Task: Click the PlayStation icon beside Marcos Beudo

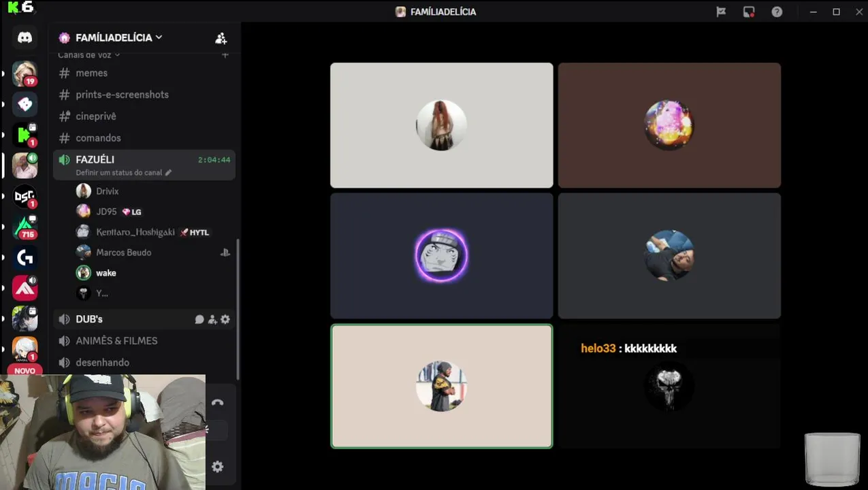Action: click(225, 252)
